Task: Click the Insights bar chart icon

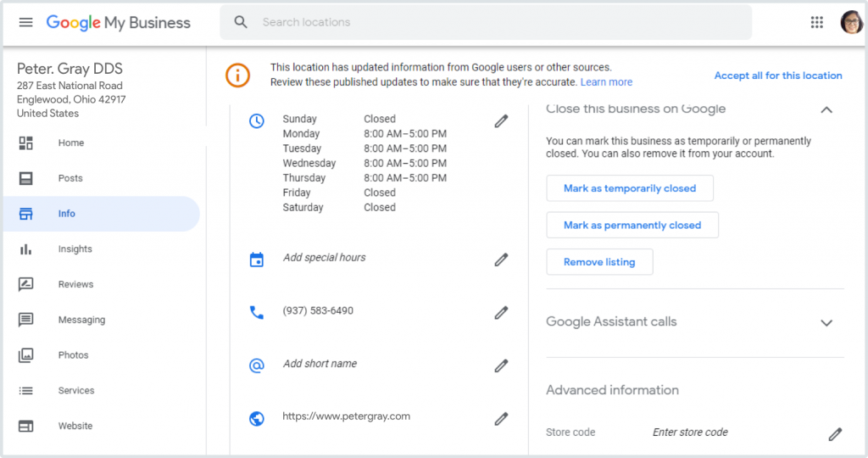Action: point(25,249)
